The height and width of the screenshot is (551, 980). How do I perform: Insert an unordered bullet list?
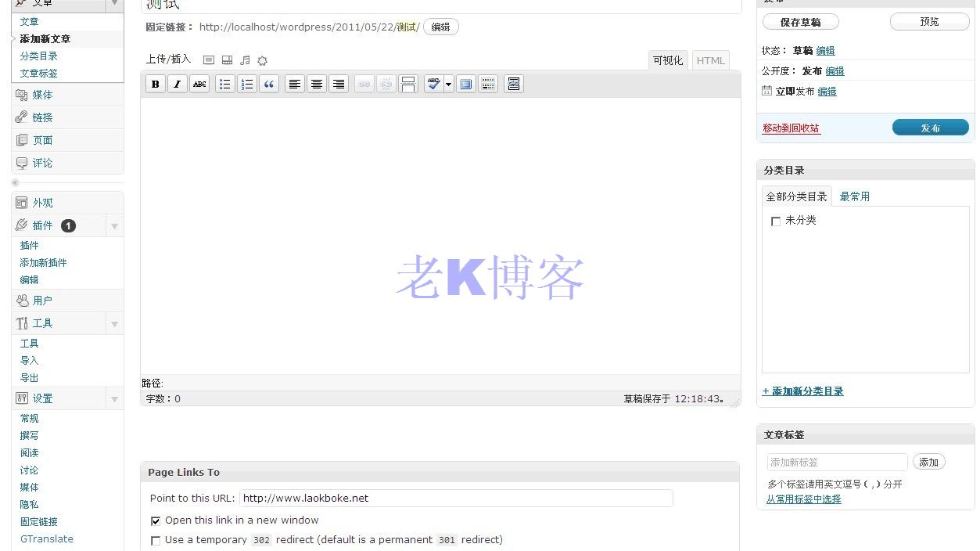(225, 84)
